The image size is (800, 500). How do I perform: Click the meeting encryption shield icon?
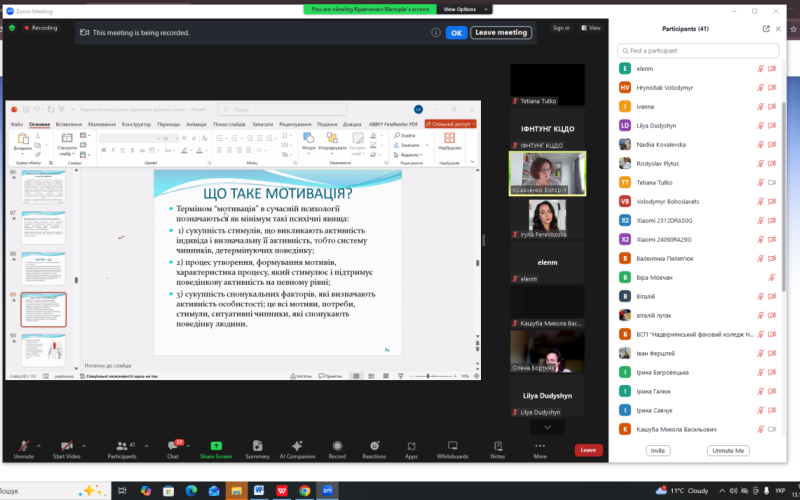[12, 28]
